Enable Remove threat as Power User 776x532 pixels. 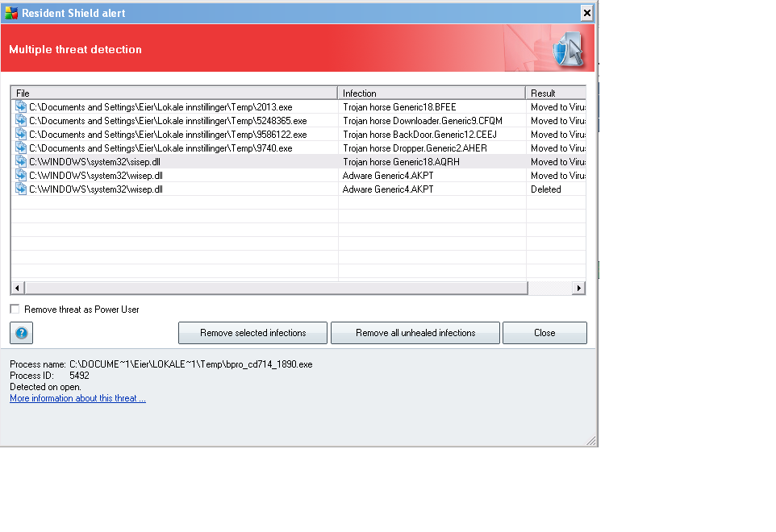pos(15,309)
